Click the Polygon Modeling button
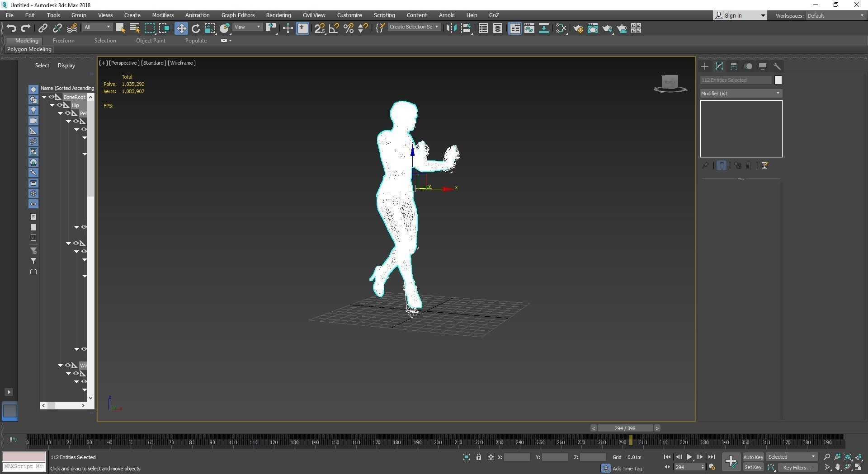This screenshot has width=868, height=474. tap(29, 49)
